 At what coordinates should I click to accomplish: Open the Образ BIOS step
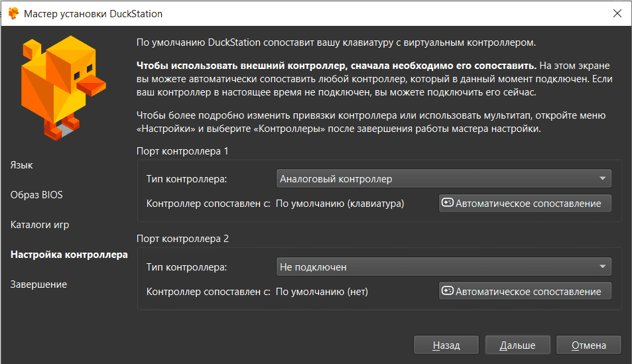click(36, 195)
